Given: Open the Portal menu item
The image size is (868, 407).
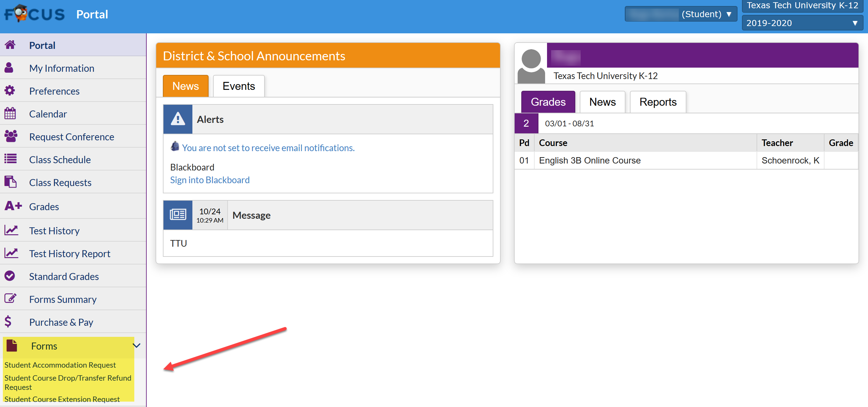Looking at the screenshot, I should (73, 45).
